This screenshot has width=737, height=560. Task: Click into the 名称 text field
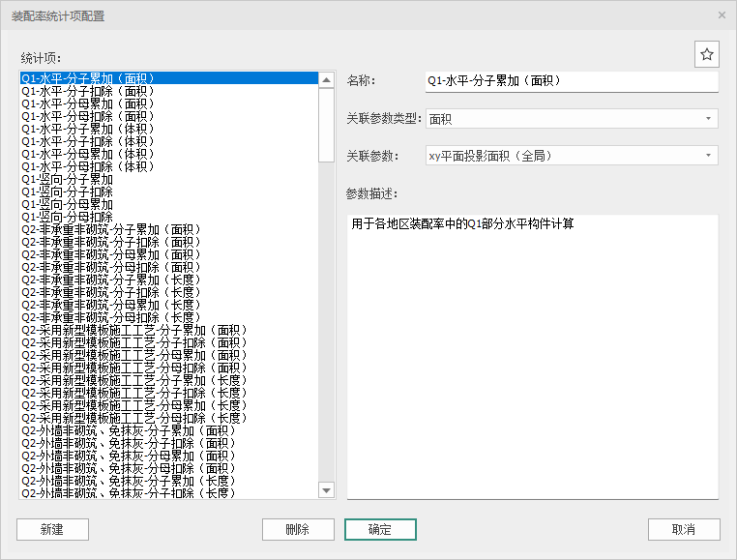(x=571, y=81)
